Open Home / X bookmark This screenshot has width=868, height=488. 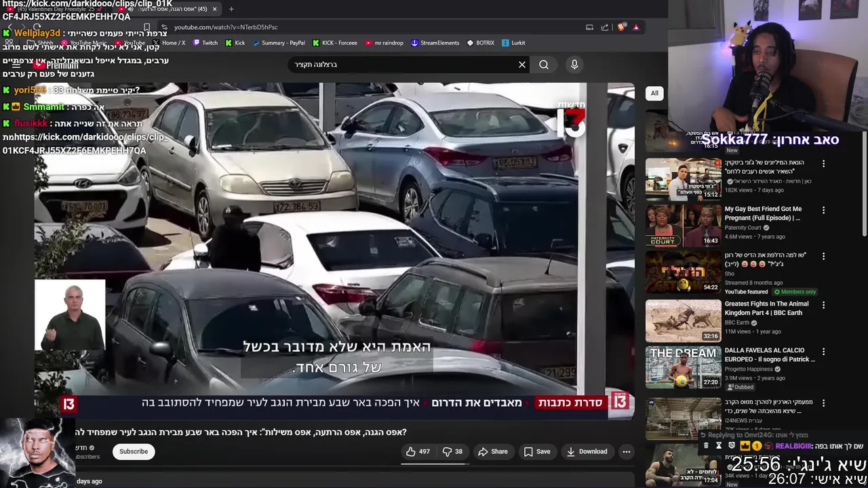(x=170, y=43)
